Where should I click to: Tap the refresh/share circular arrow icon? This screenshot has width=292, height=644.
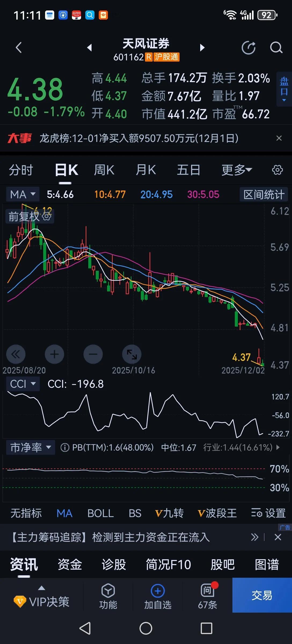tap(249, 48)
